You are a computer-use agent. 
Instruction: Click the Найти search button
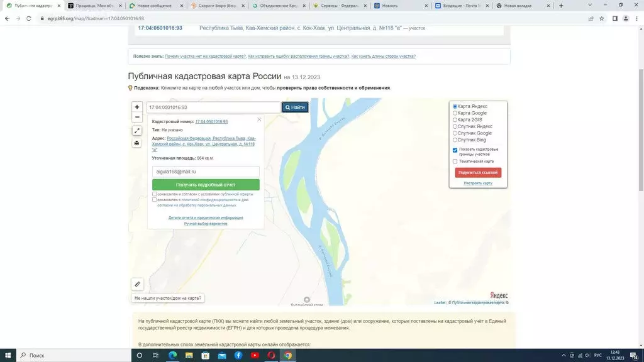click(295, 107)
